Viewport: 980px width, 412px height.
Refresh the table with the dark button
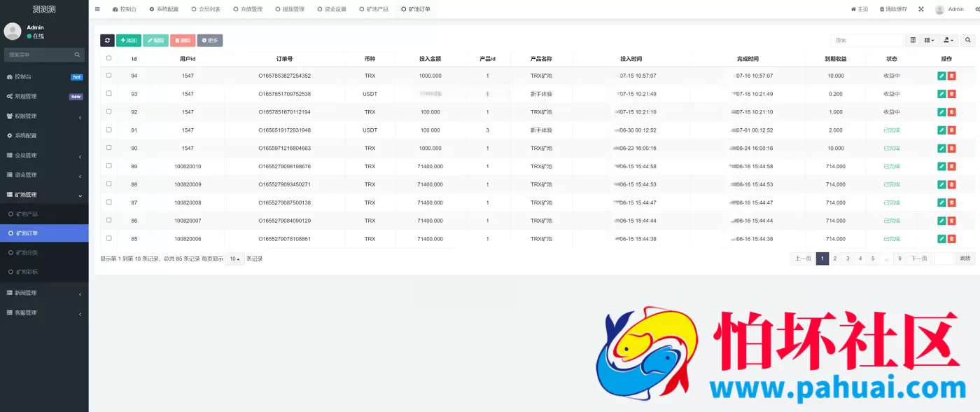(107, 41)
